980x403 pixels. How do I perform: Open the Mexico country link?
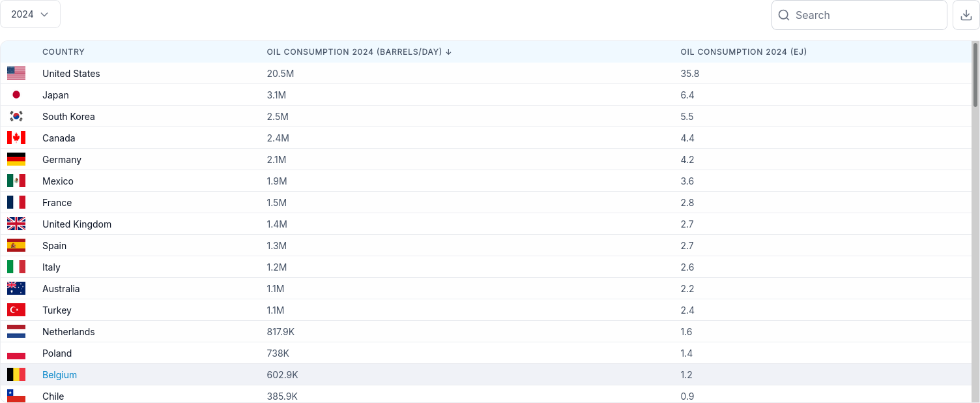tap(58, 181)
